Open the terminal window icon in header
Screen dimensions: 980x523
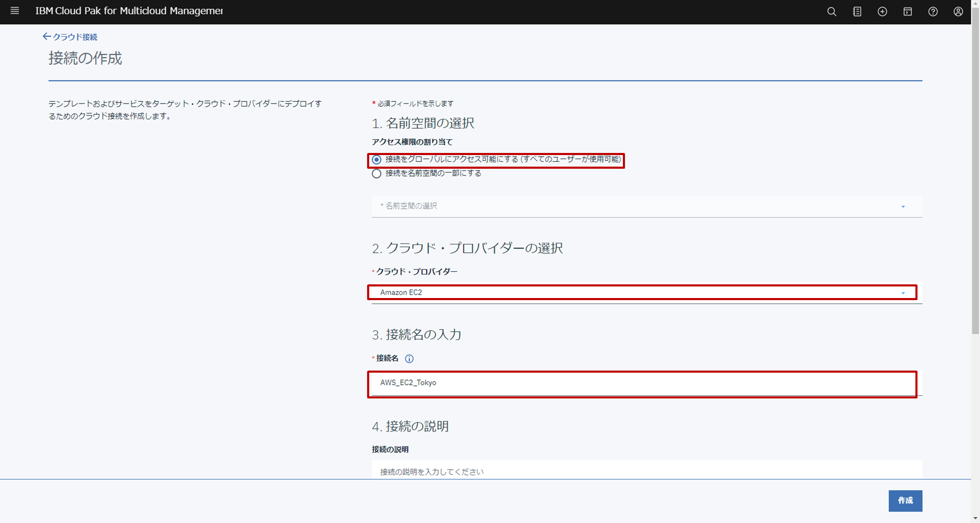click(x=908, y=12)
